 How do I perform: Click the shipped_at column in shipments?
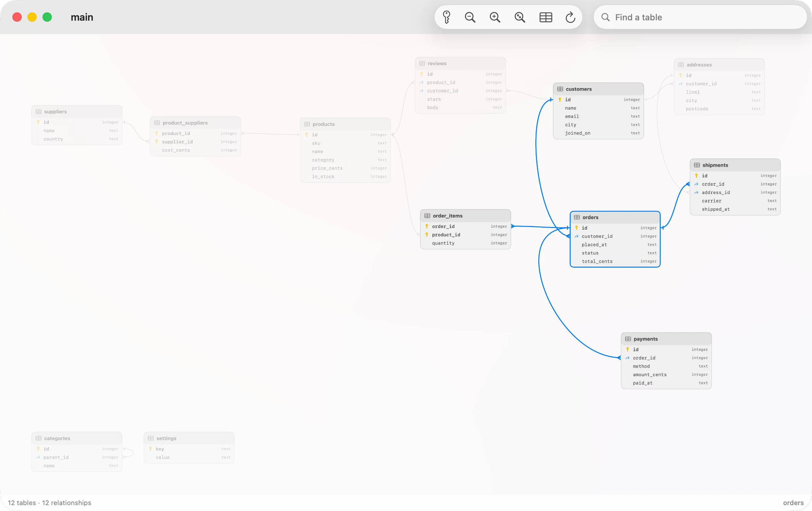coord(735,209)
